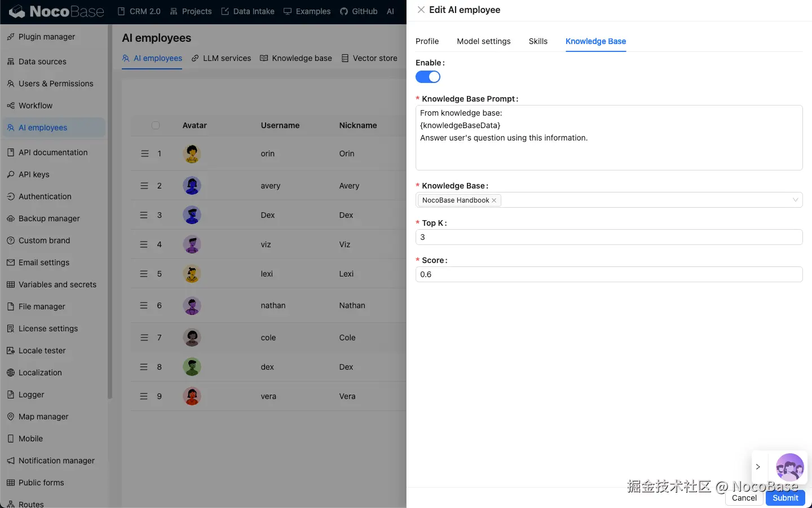This screenshot has width=812, height=508.
Task: Open Users & Permissions in sidebar
Action: pos(50,84)
